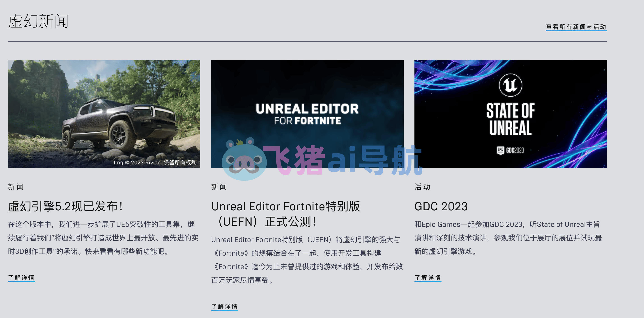644x318 pixels.
Task: Click the Epic Games logo beside GDC2023
Action: (500, 150)
